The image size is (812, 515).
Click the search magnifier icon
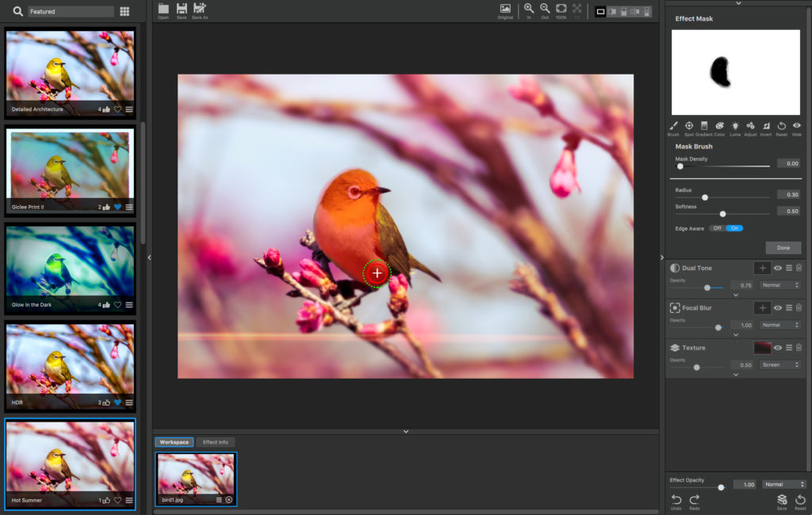coord(17,11)
